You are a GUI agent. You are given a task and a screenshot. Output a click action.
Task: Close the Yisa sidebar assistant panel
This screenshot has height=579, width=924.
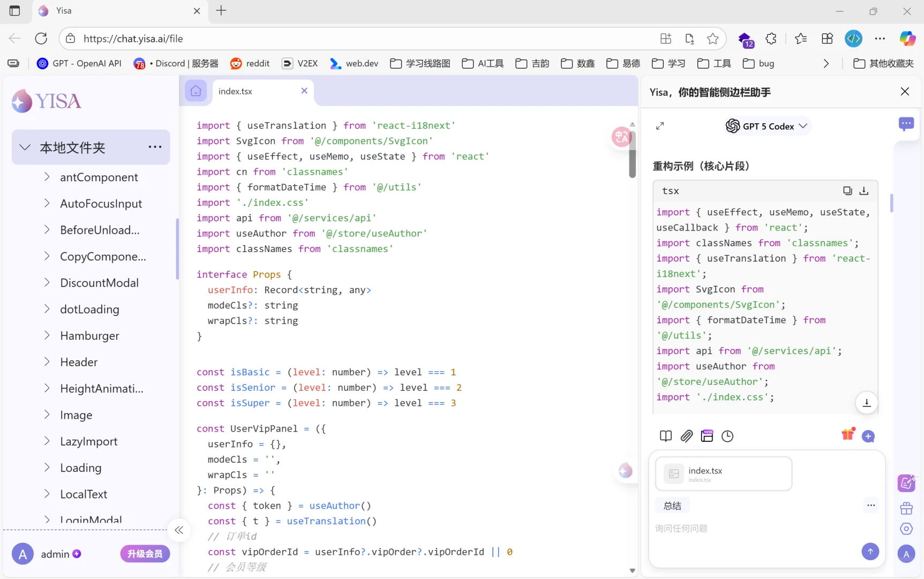[x=905, y=92]
